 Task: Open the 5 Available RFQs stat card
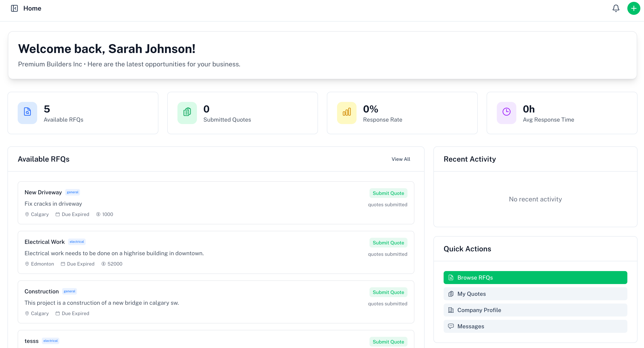[83, 113]
